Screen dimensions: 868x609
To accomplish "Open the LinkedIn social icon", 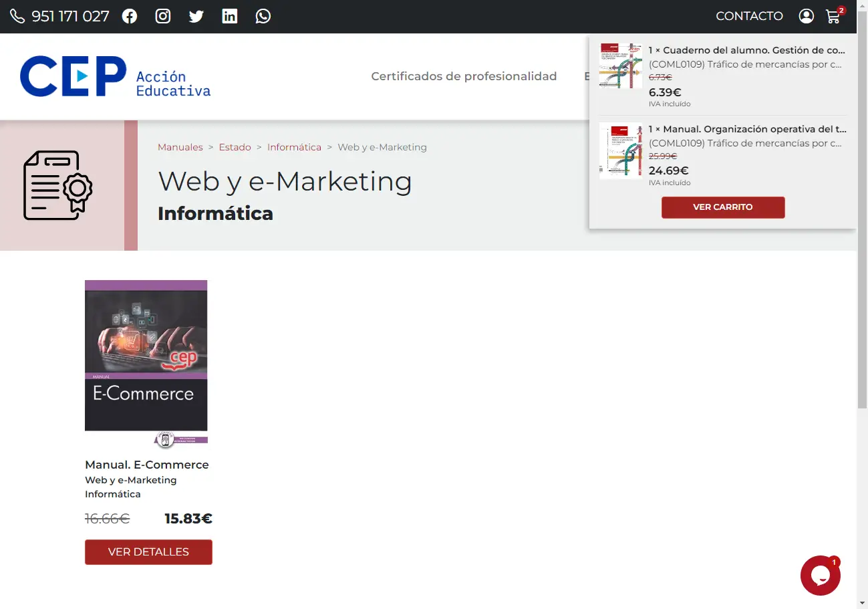I will click(x=230, y=17).
